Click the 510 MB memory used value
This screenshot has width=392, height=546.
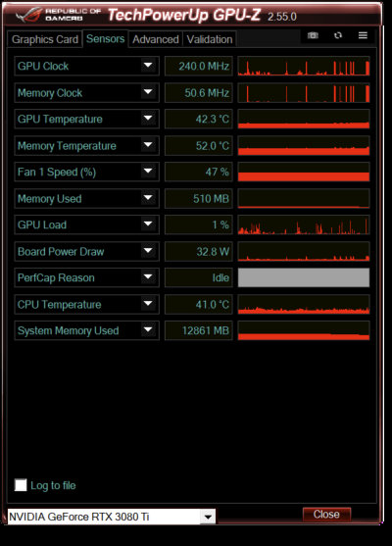(x=198, y=198)
